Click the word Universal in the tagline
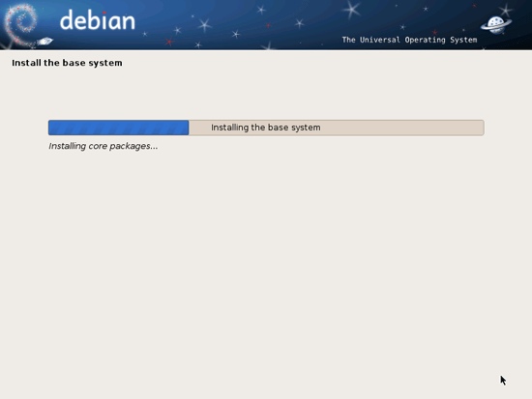Viewport: 532px width, 399px height. (x=380, y=40)
